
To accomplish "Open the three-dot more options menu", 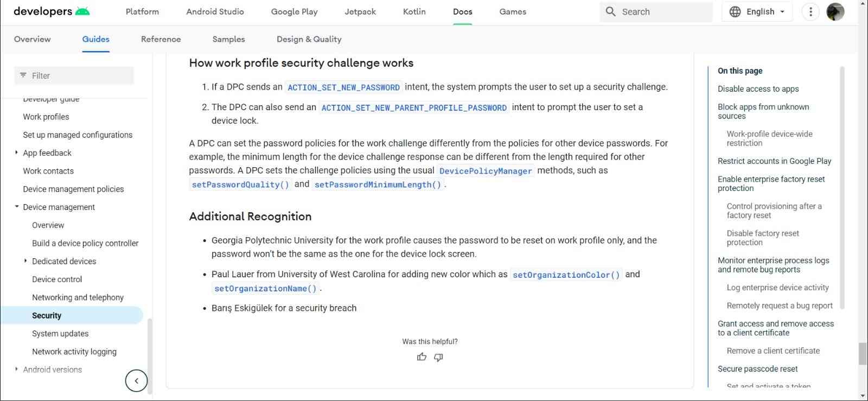I will coord(810,11).
